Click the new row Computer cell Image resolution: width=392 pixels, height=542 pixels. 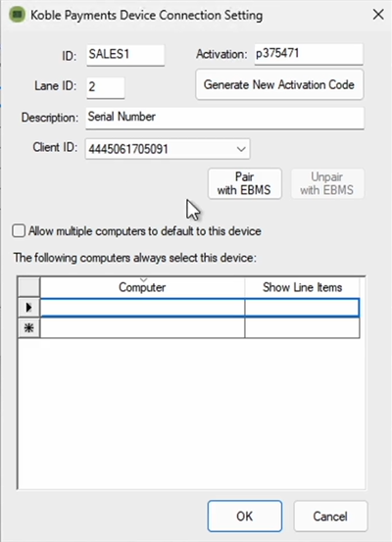142,327
